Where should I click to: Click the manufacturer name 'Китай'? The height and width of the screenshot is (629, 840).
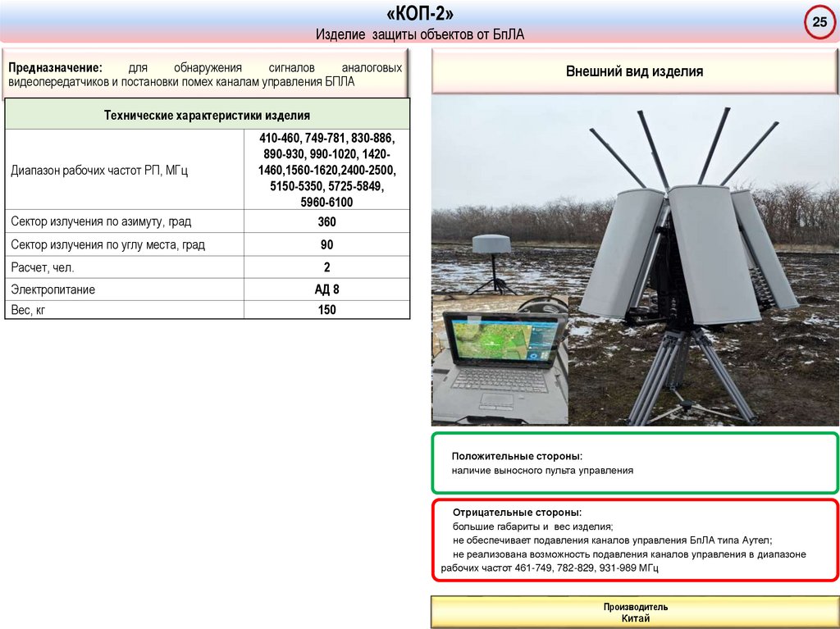pyautogui.click(x=636, y=618)
